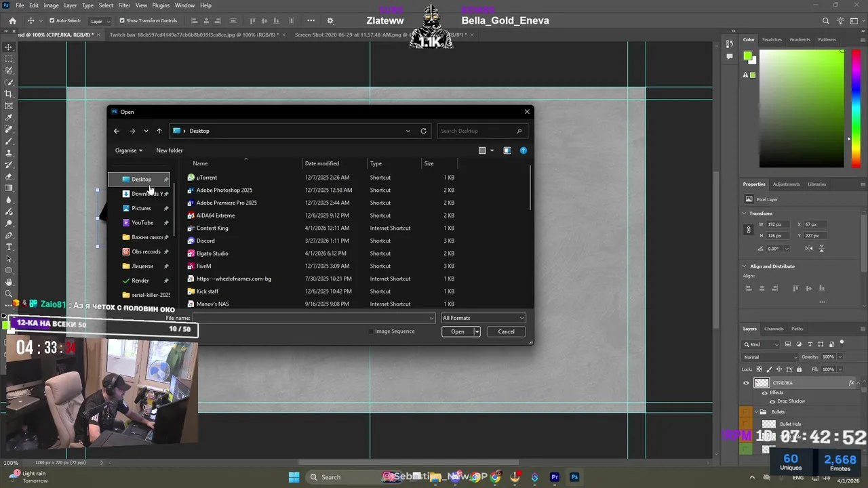Open the Layer auto-select dropdown
868x488 pixels.
101,21
